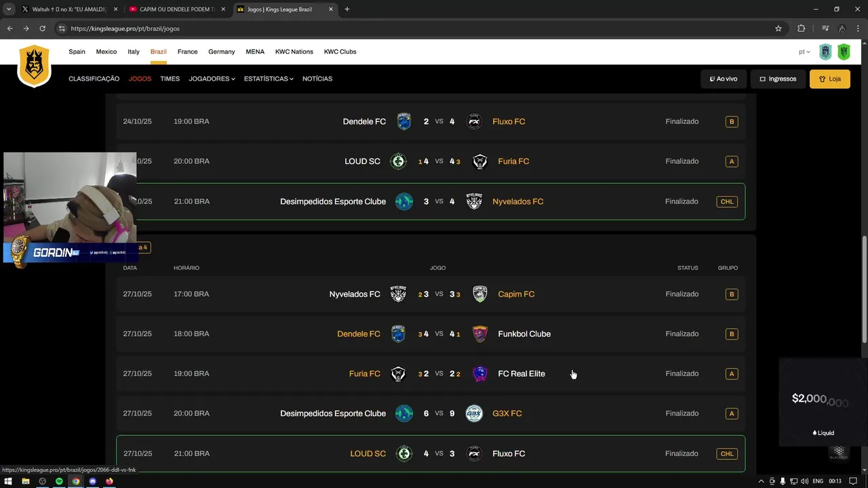Select the Germany league tab
This screenshot has width=868, height=488.
[x=222, y=52]
